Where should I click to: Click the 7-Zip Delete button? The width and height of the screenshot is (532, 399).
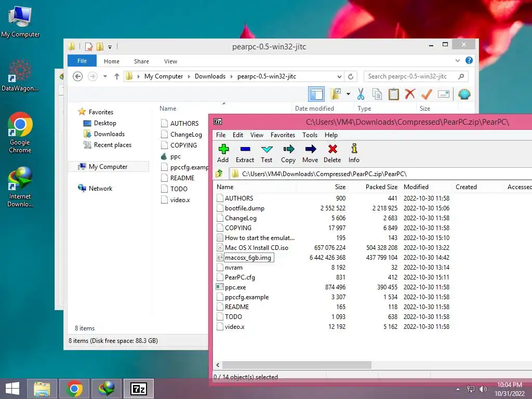(332, 153)
